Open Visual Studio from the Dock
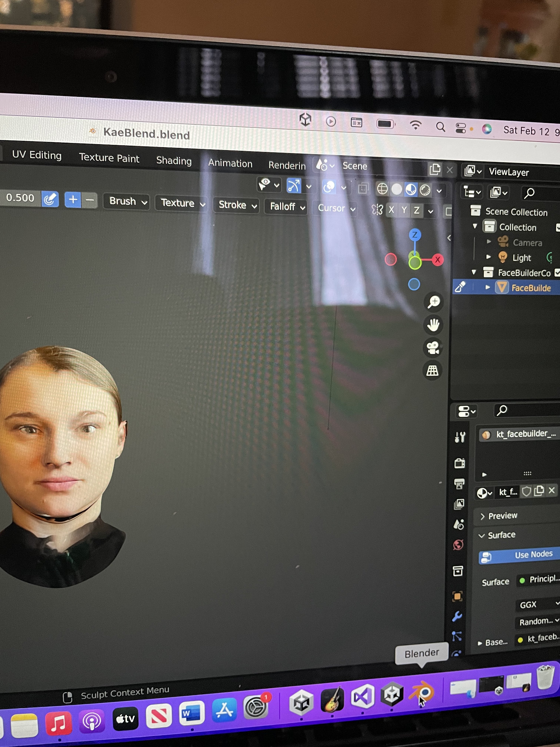The image size is (560, 747). (363, 696)
